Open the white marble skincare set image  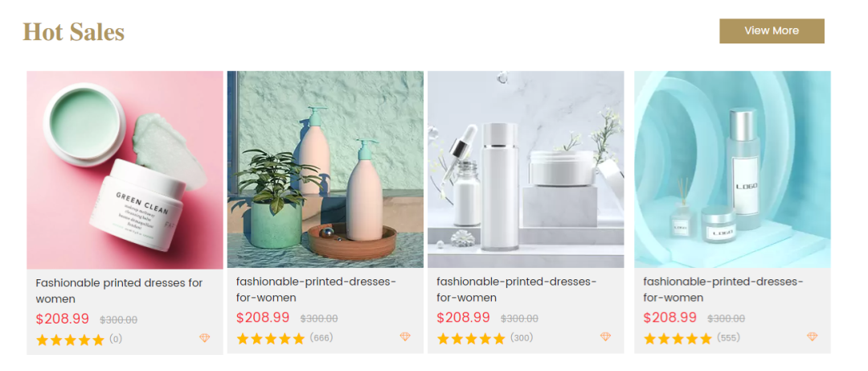(x=526, y=169)
